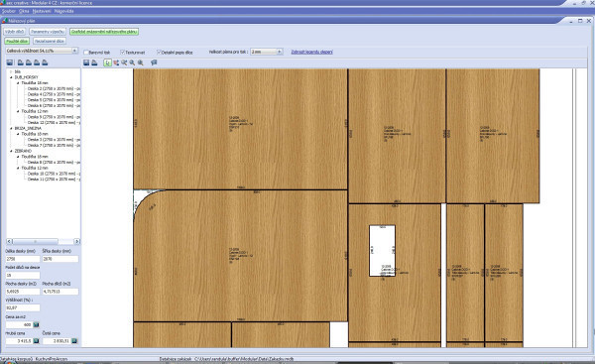Click the print icon beside the plan save icon

[94, 62]
